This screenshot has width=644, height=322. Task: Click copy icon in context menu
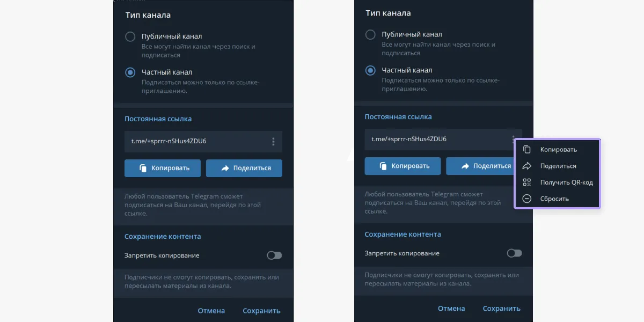coord(527,150)
